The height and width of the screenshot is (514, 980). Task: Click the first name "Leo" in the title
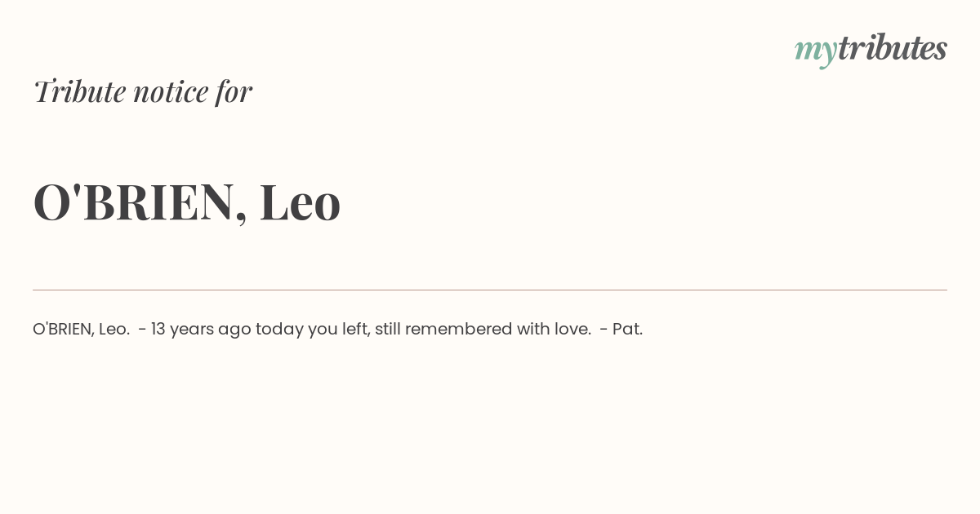(300, 202)
